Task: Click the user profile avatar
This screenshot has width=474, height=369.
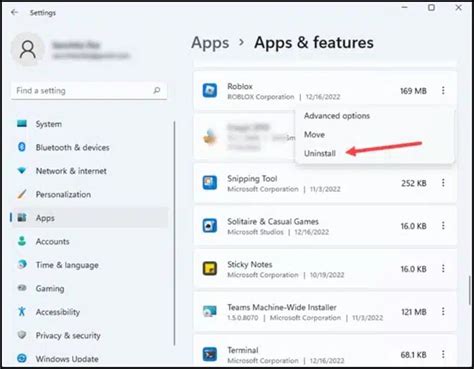Action: [28, 49]
